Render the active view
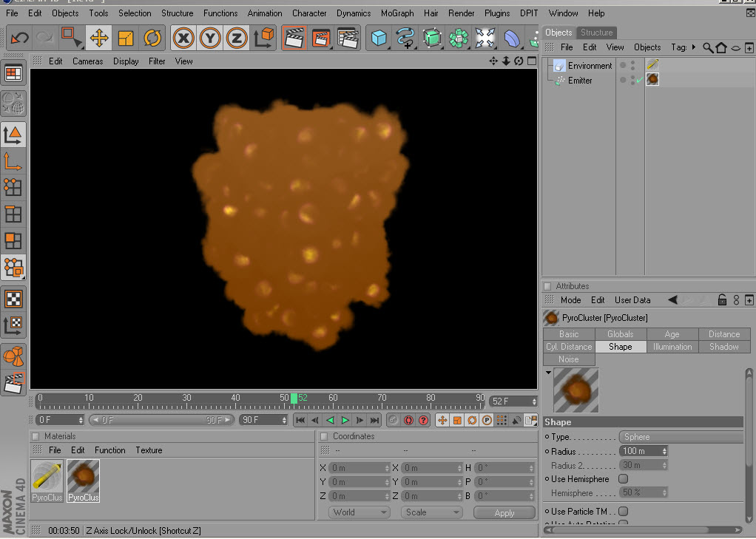This screenshot has height=539, width=756. (x=294, y=38)
